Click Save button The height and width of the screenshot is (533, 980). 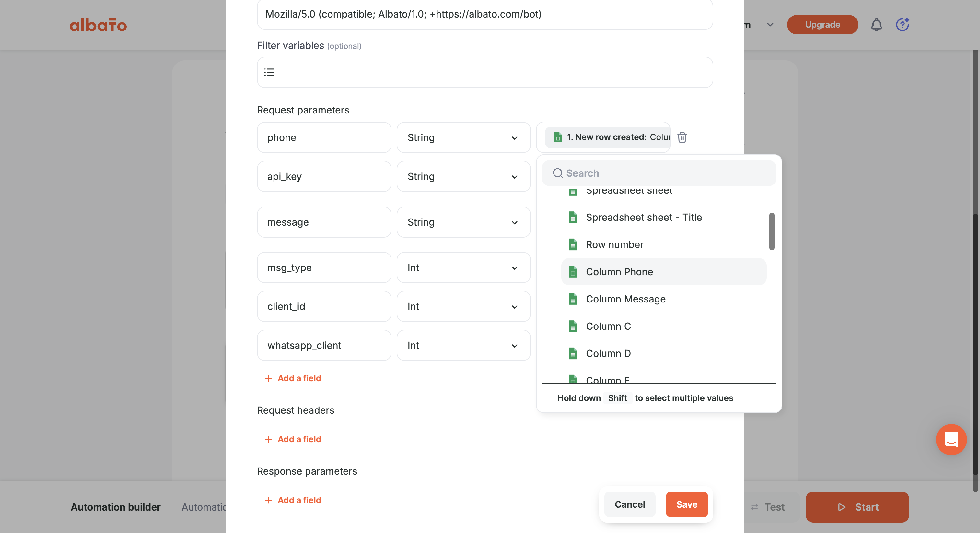tap(687, 504)
